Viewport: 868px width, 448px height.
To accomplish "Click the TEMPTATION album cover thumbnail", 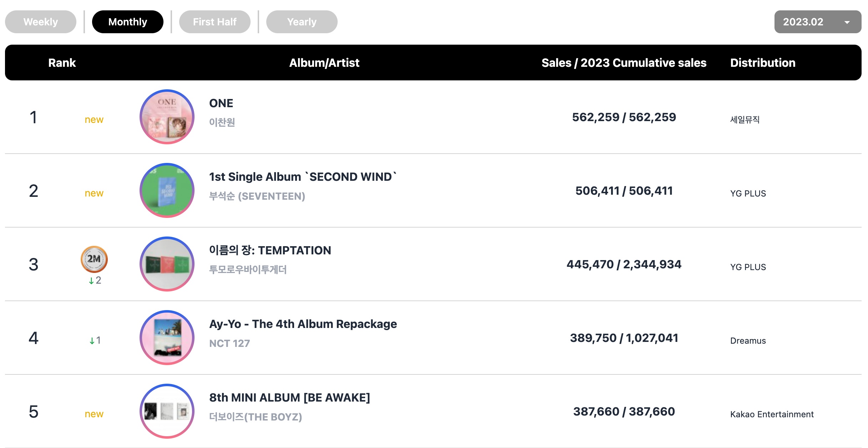I will tap(167, 264).
